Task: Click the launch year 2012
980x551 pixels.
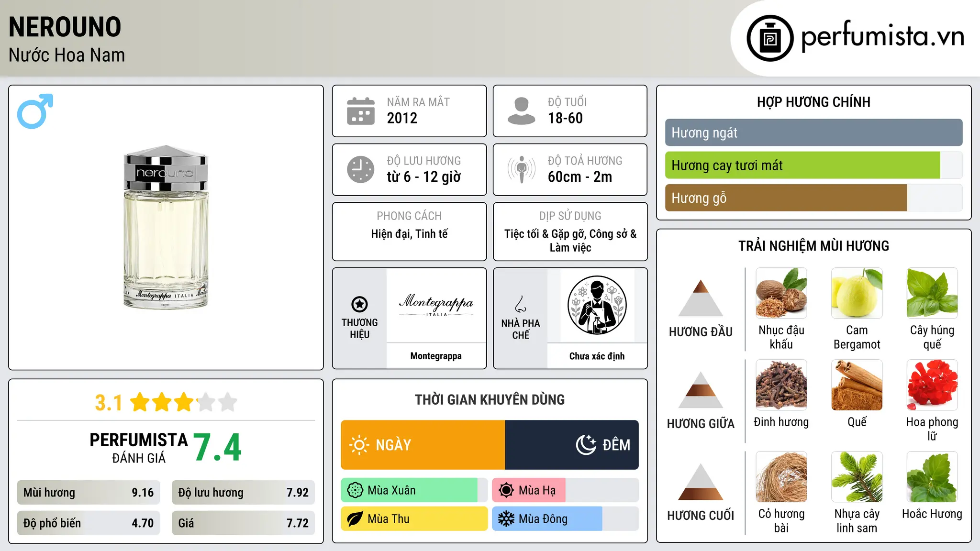Action: (402, 118)
